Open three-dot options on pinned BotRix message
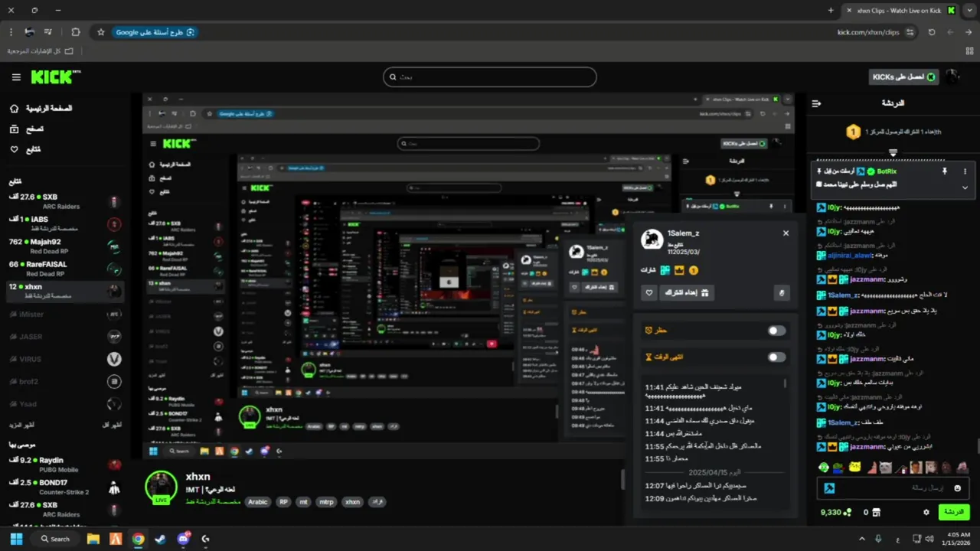The height and width of the screenshot is (551, 980). point(965,171)
